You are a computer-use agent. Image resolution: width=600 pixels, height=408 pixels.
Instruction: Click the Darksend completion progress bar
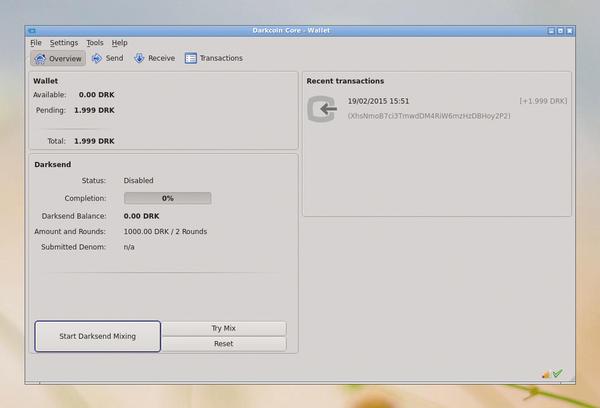168,198
